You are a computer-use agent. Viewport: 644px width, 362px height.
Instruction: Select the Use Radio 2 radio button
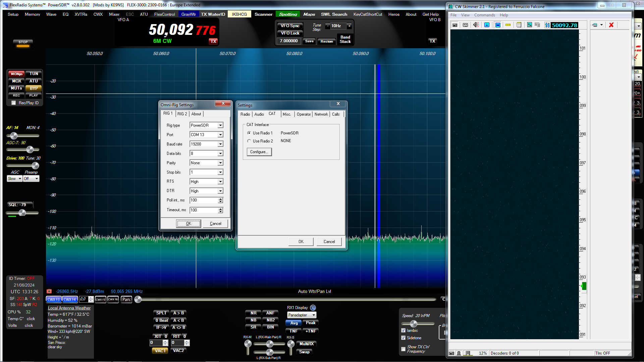[249, 141]
